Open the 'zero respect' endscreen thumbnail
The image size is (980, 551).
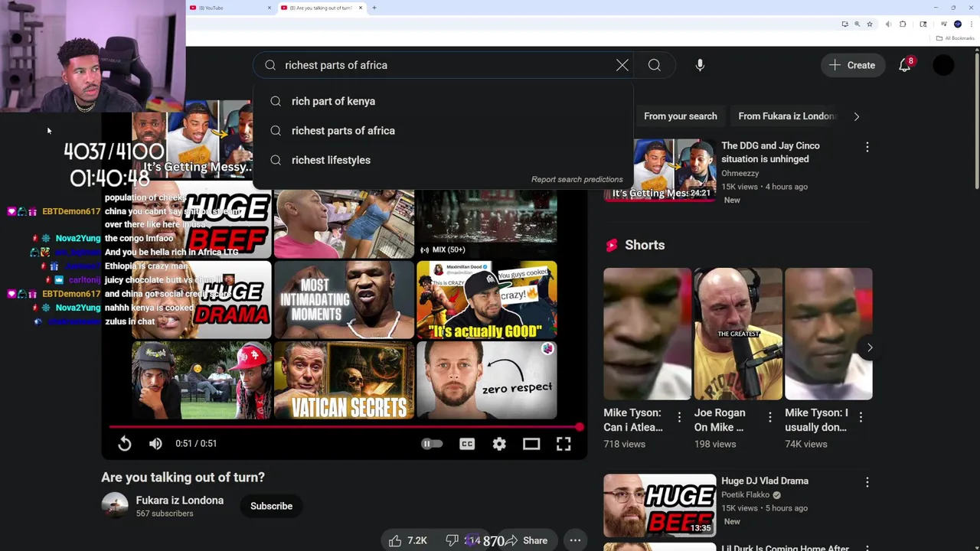tap(486, 380)
